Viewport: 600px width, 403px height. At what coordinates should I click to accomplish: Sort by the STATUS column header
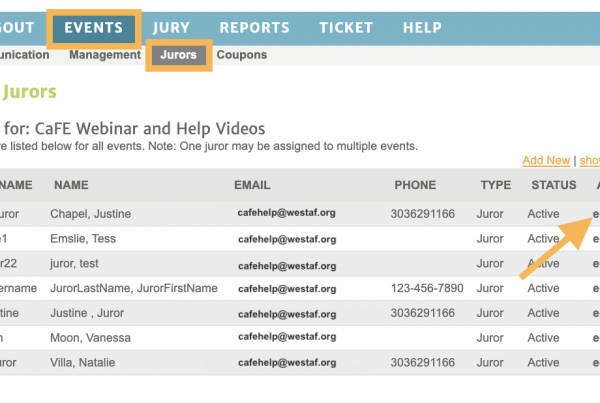pos(554,185)
